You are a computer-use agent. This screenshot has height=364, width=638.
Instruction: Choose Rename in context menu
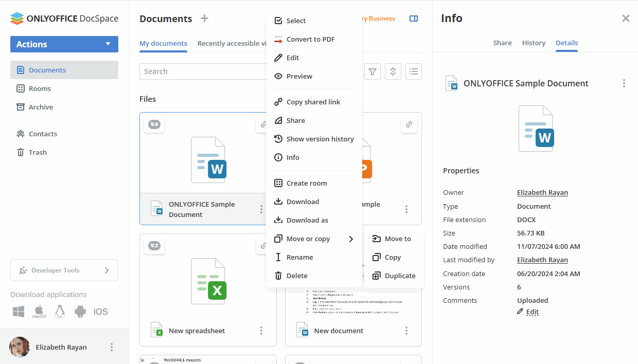tap(314, 257)
